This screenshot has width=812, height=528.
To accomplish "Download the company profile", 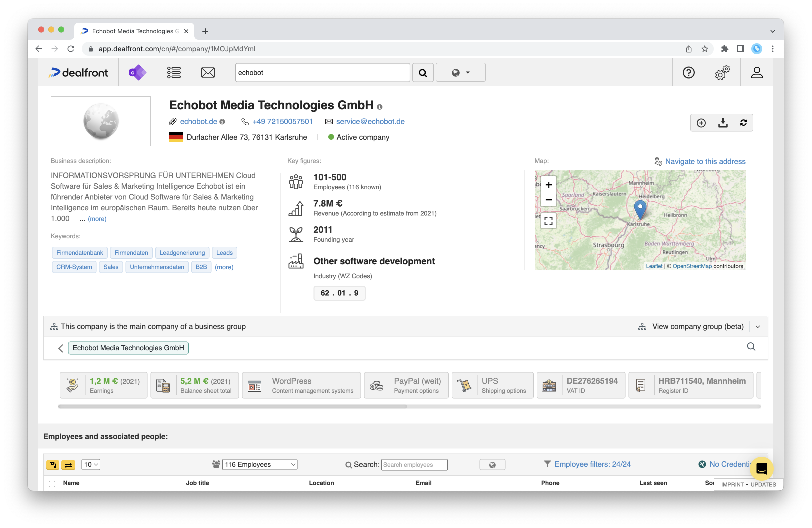I will coord(723,123).
